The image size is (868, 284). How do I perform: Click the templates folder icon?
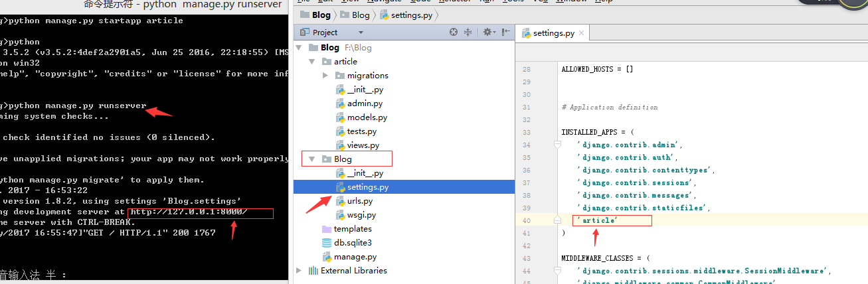tap(327, 229)
